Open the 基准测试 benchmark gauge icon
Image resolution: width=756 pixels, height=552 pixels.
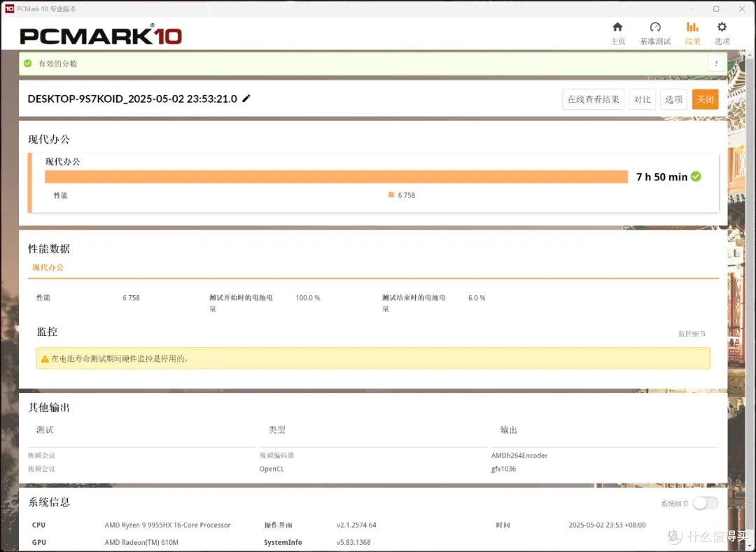point(654,27)
